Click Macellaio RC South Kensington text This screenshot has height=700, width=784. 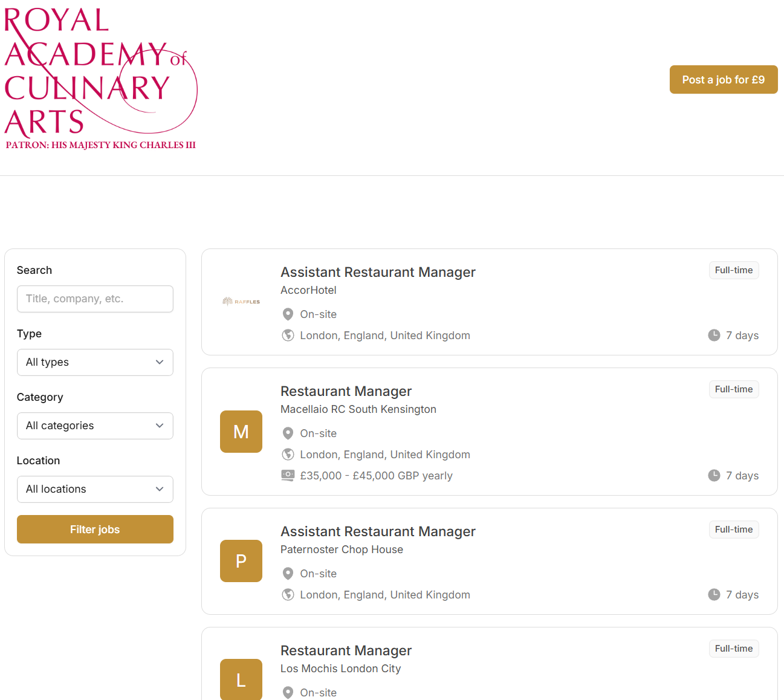[x=358, y=409]
